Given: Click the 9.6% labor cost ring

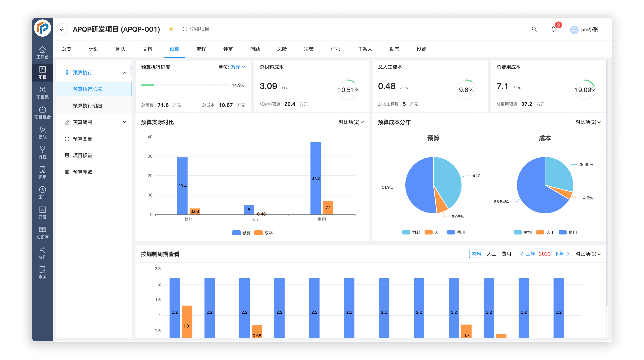Looking at the screenshot, I should (x=466, y=90).
